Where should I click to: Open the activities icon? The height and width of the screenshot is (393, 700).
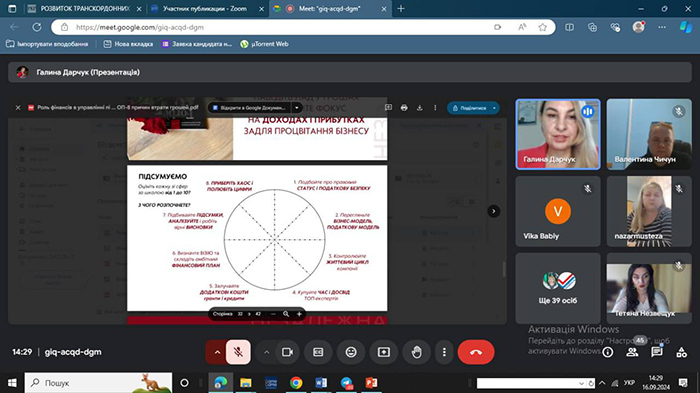coord(681,352)
